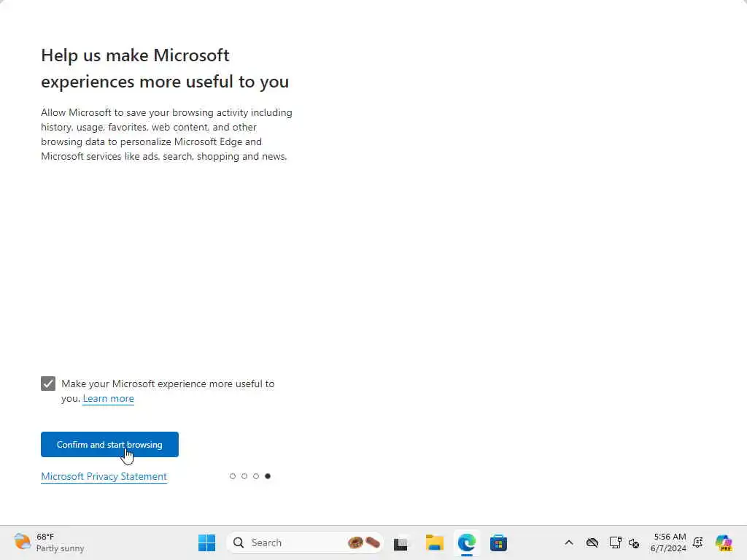The height and width of the screenshot is (560, 747).
Task: Click the muted volume tray icon
Action: (x=634, y=542)
